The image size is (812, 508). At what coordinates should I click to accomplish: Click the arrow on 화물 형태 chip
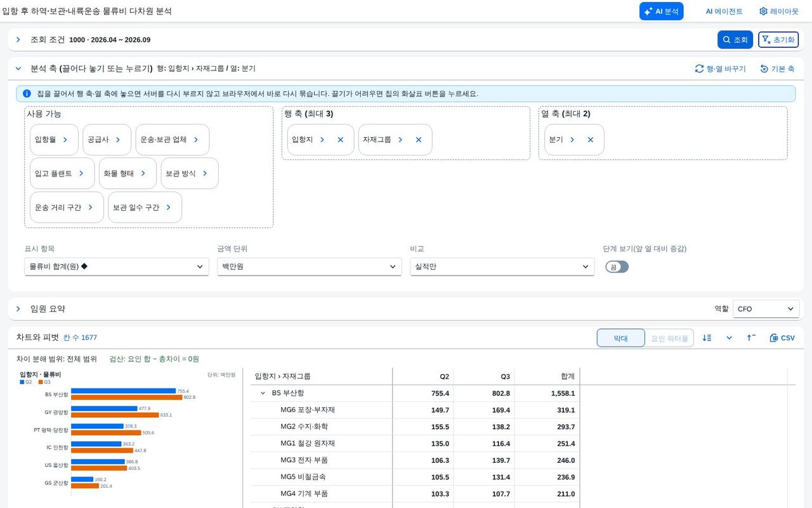point(143,173)
